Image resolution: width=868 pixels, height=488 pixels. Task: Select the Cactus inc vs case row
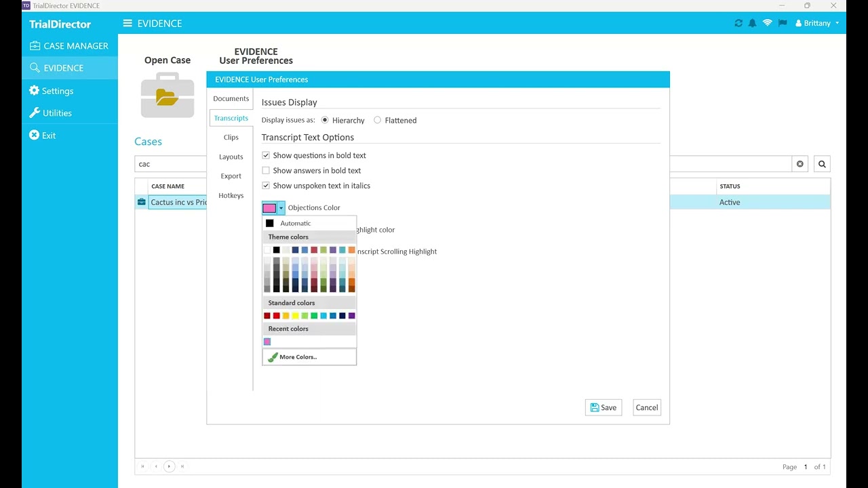point(482,202)
